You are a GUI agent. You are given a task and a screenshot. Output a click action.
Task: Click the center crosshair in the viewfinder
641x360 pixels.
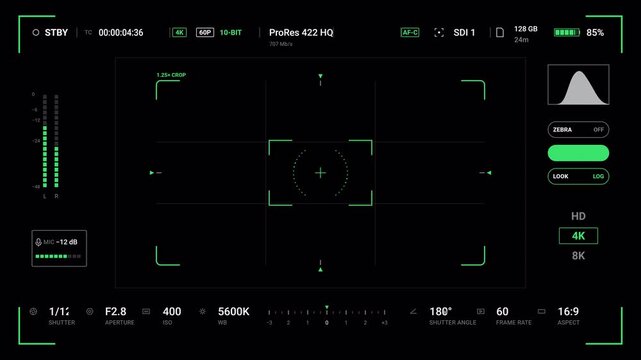click(x=320, y=173)
